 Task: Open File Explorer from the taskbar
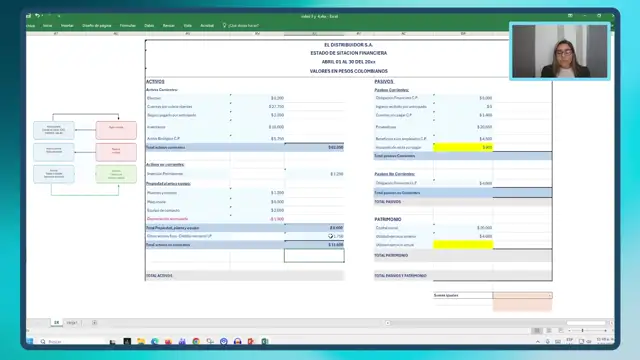click(x=141, y=341)
